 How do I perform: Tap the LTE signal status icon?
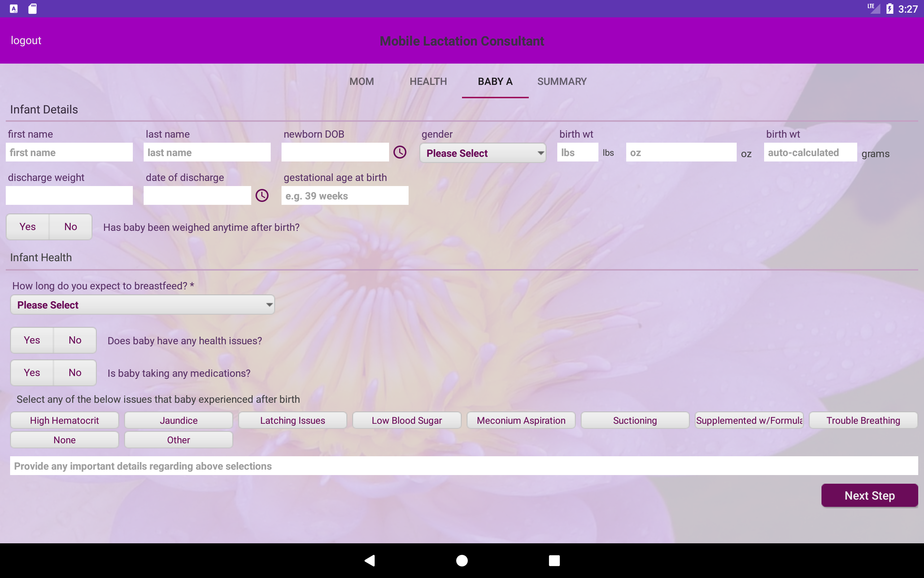873,8
